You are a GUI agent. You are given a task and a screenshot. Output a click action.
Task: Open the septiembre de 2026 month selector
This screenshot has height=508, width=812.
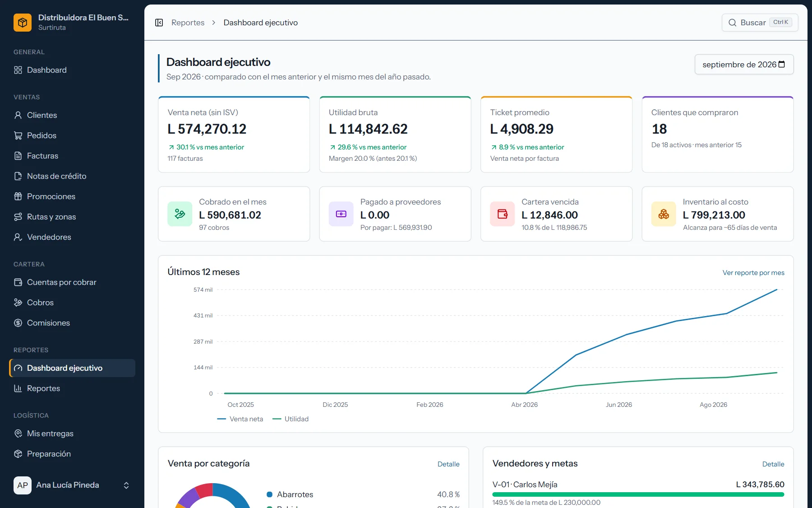[x=744, y=65]
